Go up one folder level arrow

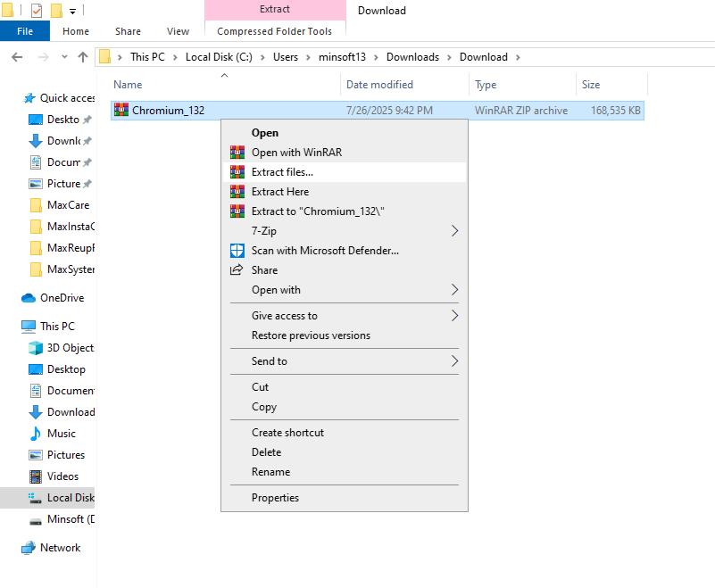82,57
